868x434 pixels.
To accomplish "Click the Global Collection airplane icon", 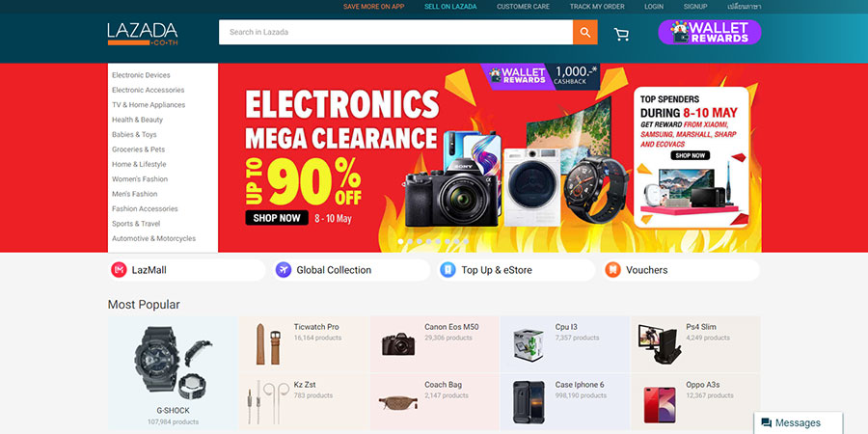I will [284, 270].
